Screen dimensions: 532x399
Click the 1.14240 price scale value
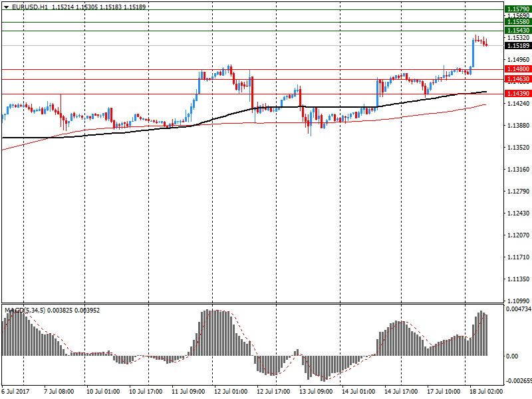pyautogui.click(x=518, y=104)
